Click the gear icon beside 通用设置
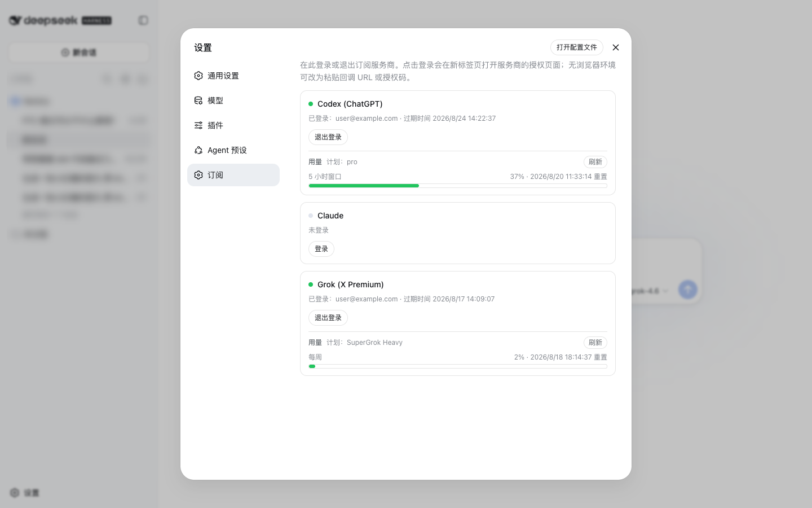Screen dimensions: 812x508 (x=198, y=76)
